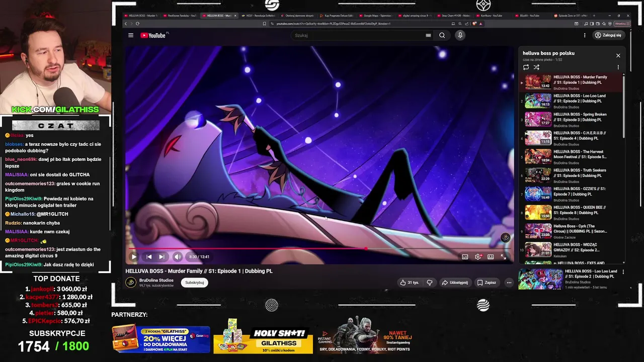Click Zapisz save button
This screenshot has height=362, width=644.
click(487, 283)
